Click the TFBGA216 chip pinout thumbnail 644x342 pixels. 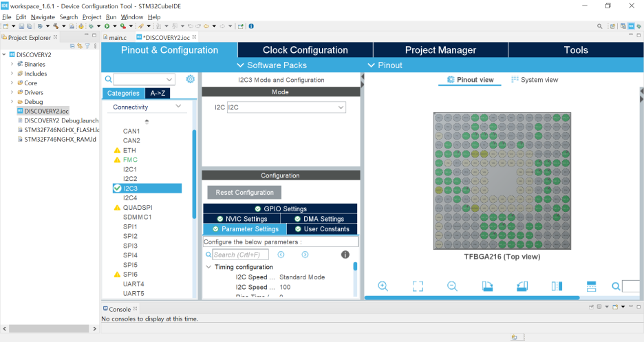point(502,181)
